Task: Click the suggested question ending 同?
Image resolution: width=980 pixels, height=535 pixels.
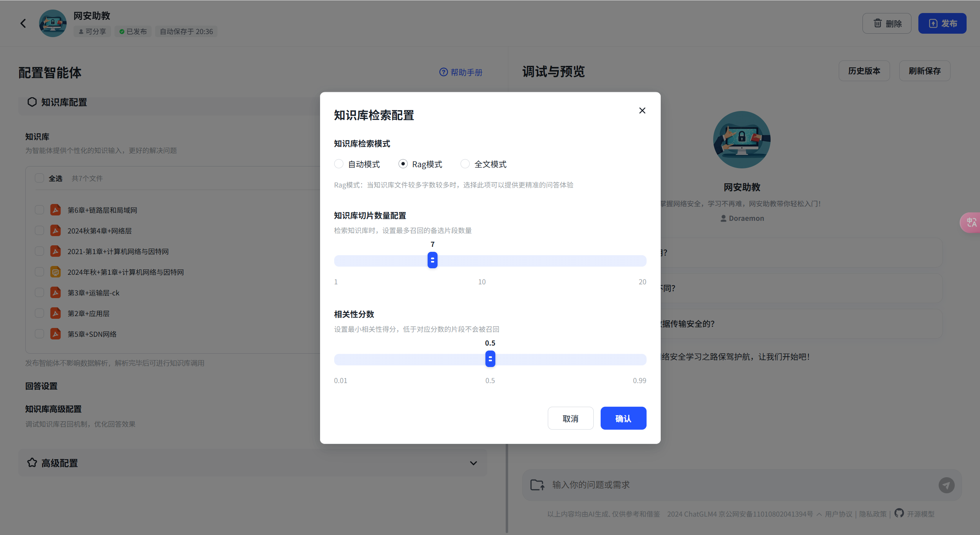Action: 802,288
